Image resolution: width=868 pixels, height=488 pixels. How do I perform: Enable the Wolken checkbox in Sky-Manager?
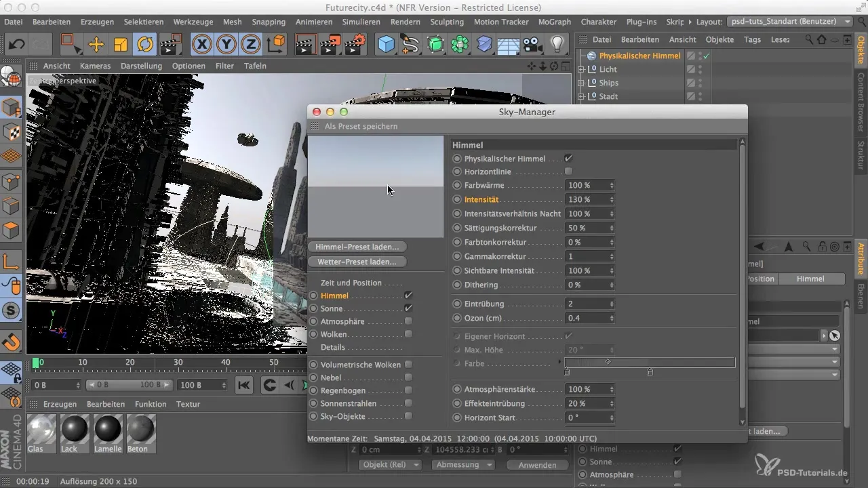[x=408, y=334]
